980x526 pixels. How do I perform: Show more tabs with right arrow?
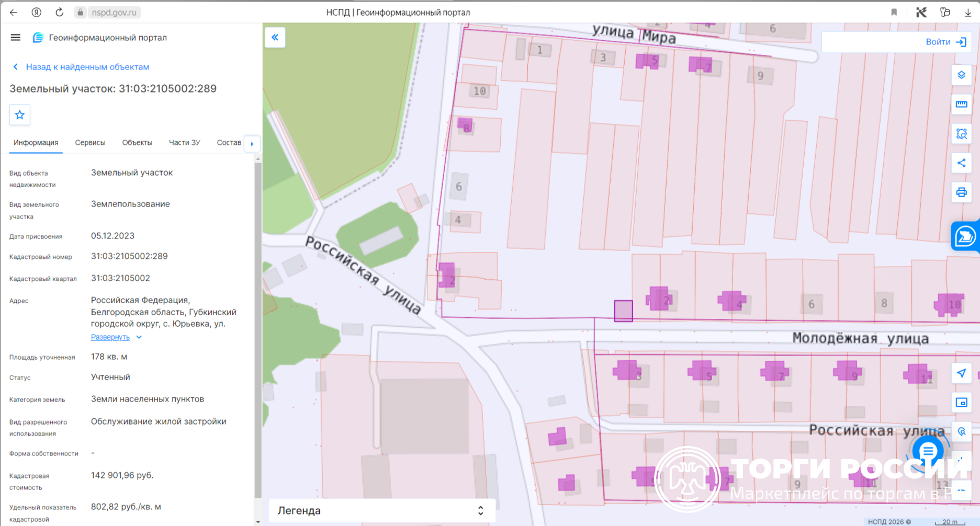[x=252, y=143]
